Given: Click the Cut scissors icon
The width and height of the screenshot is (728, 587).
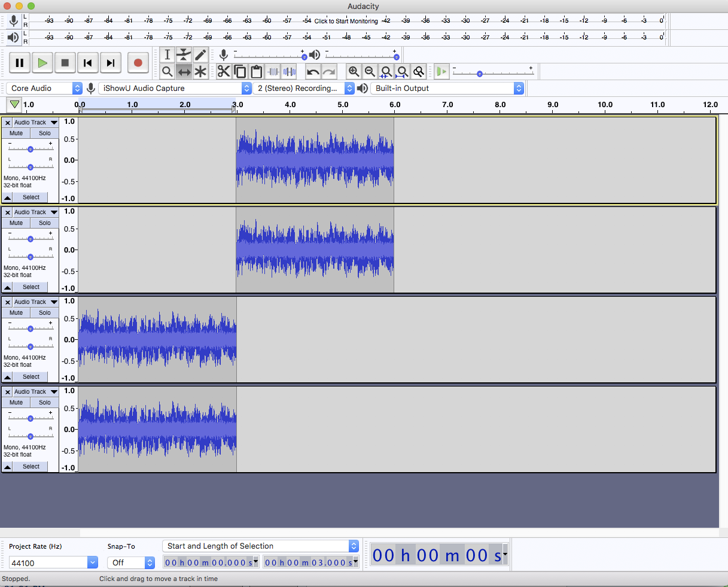Looking at the screenshot, I should tap(224, 72).
